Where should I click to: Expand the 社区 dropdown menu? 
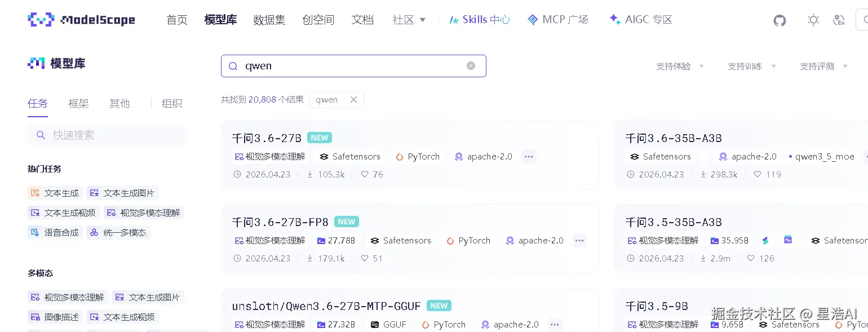coord(409,20)
